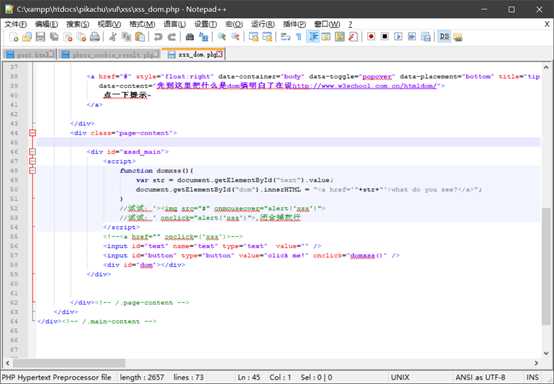
Task: Click the Save All toolbar icon
Action: (x=54, y=37)
